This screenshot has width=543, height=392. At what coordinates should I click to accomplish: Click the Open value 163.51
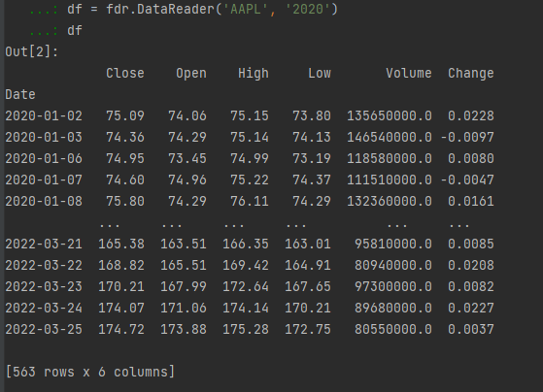(184, 244)
